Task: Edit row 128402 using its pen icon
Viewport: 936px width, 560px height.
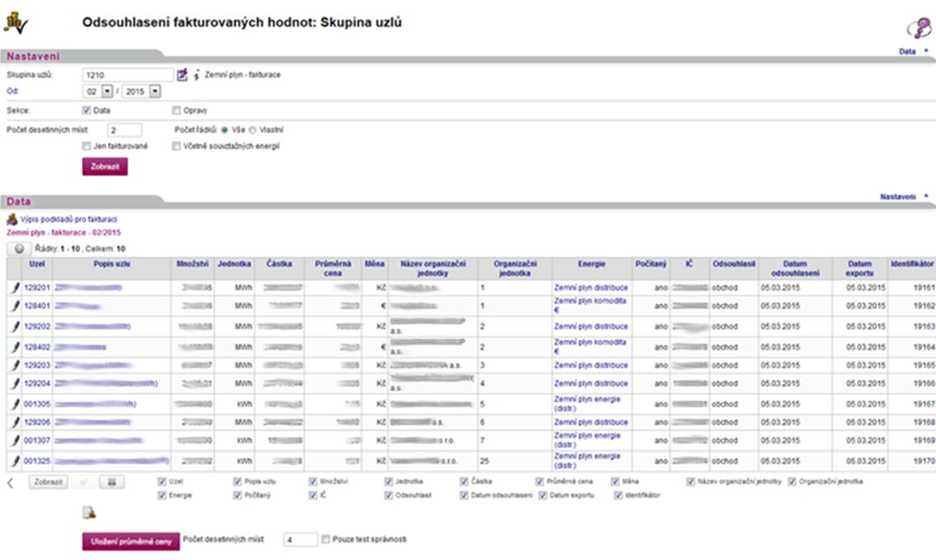Action: coord(15,347)
